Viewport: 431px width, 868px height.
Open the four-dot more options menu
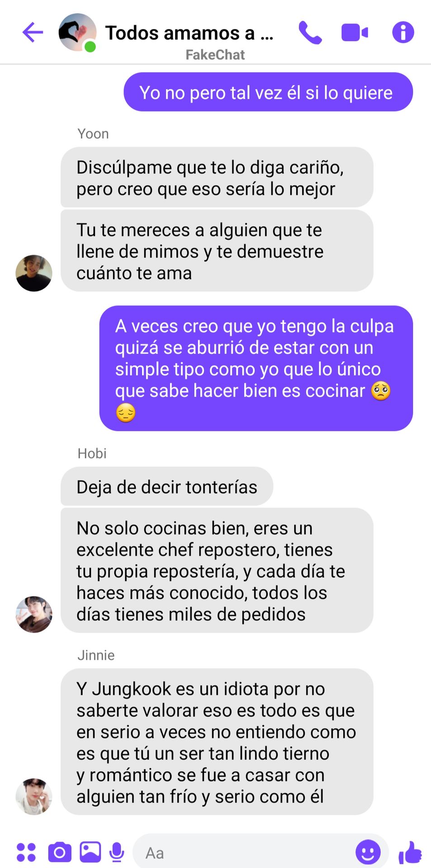point(26,853)
